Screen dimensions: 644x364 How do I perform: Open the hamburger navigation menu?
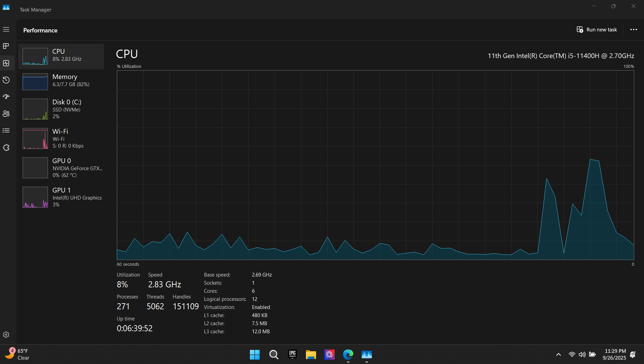pos(6,29)
